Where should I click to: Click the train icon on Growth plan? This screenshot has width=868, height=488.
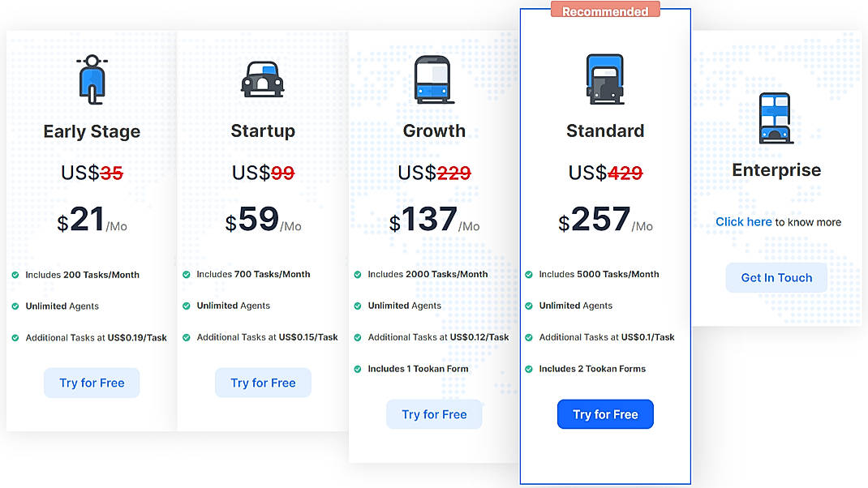click(x=434, y=78)
